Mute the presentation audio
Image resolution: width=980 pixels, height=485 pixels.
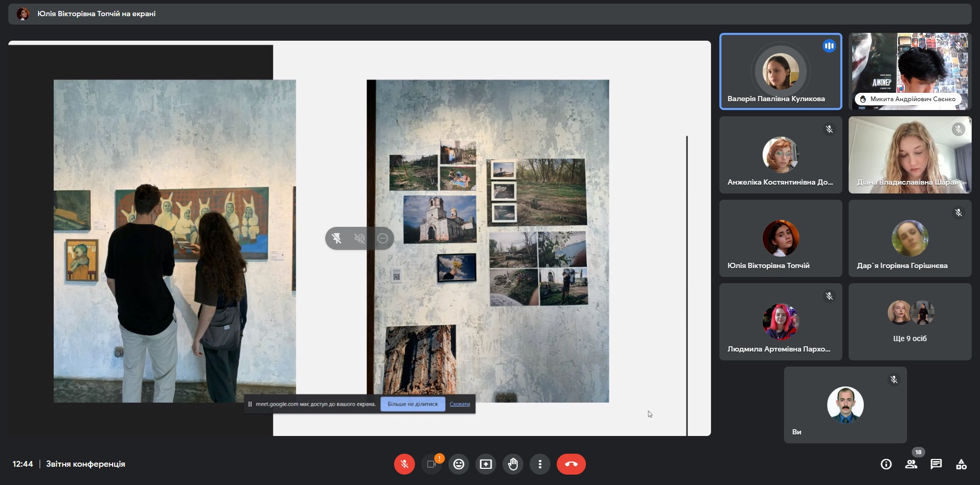[x=360, y=238]
